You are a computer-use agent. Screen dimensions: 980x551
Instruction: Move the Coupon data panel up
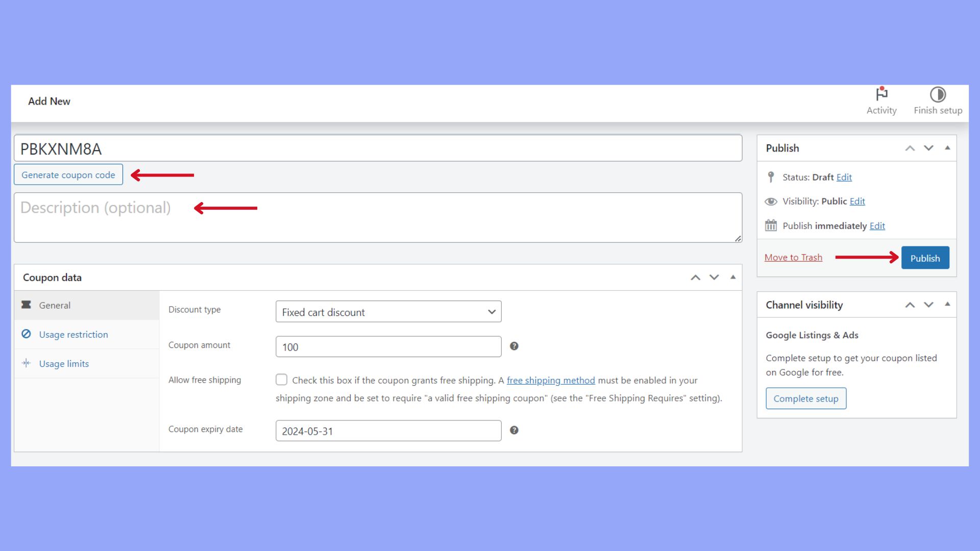(695, 278)
